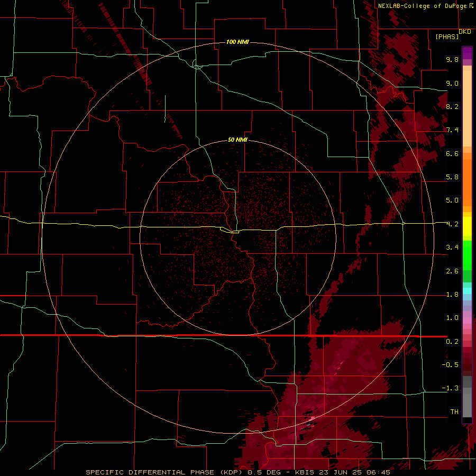Click the 6.6 scale label
476x476 pixels.
click(x=452, y=153)
